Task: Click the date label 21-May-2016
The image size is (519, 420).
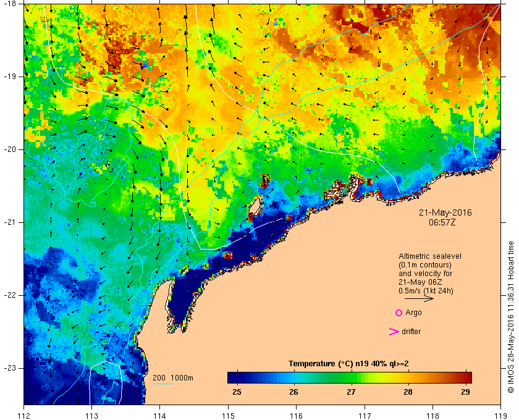Action: pos(445,212)
